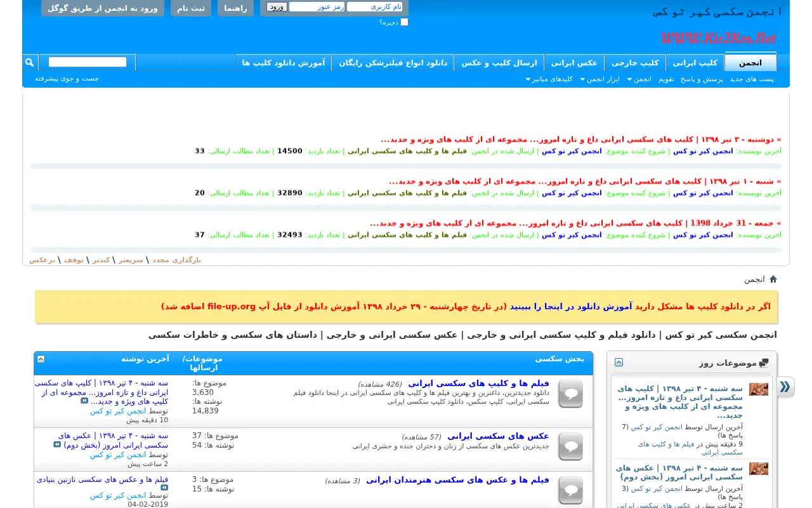Open the عکس ایرانی tab

(574, 63)
